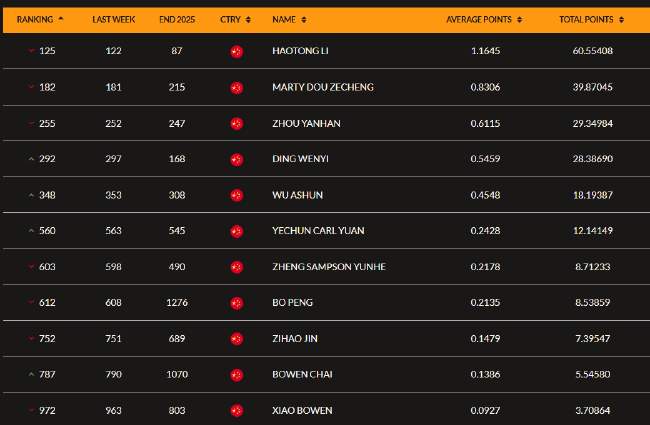650x425 pixels.
Task: Sort by Total Points header
Action: click(x=592, y=19)
